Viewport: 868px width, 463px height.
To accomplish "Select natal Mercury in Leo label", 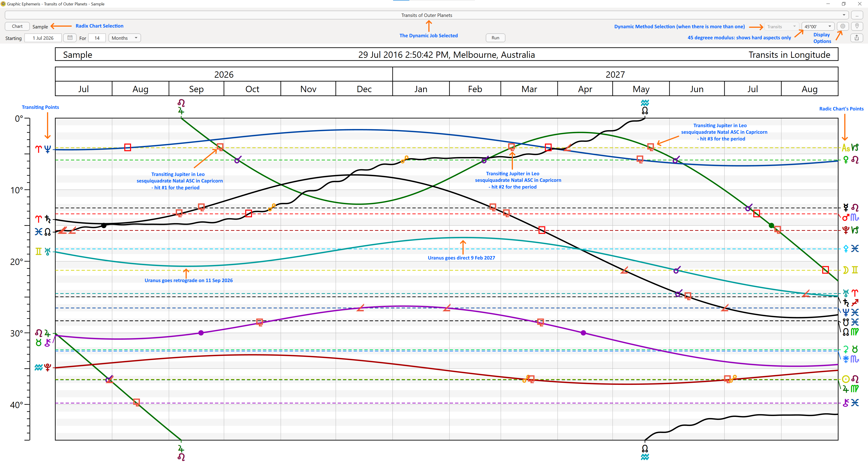I will tap(850, 207).
